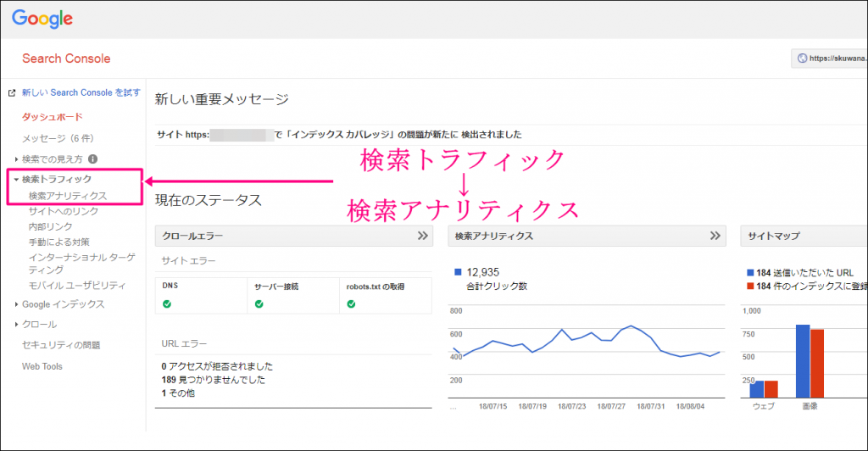Image resolution: width=868 pixels, height=451 pixels.
Task: Click the 現在のステータス heading
Action: click(x=209, y=200)
